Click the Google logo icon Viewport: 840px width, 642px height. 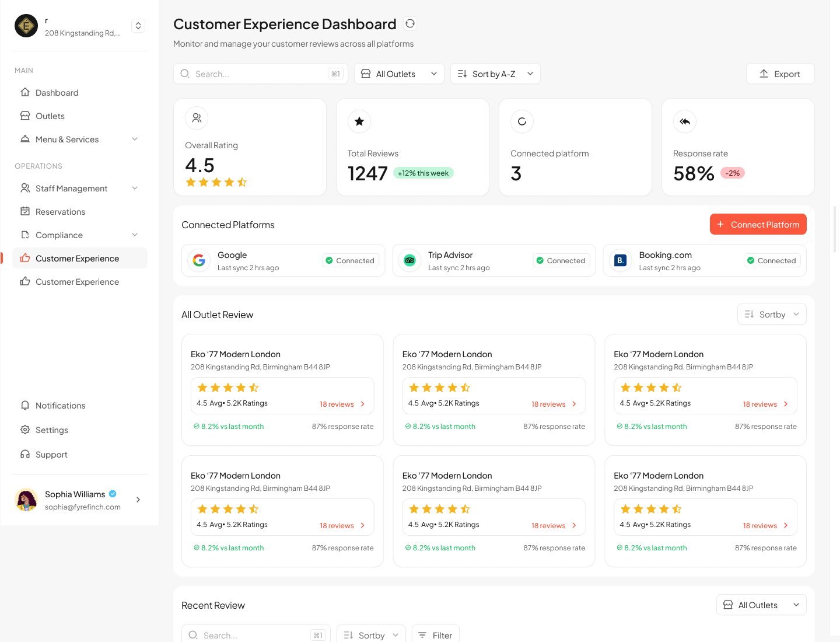pyautogui.click(x=199, y=260)
